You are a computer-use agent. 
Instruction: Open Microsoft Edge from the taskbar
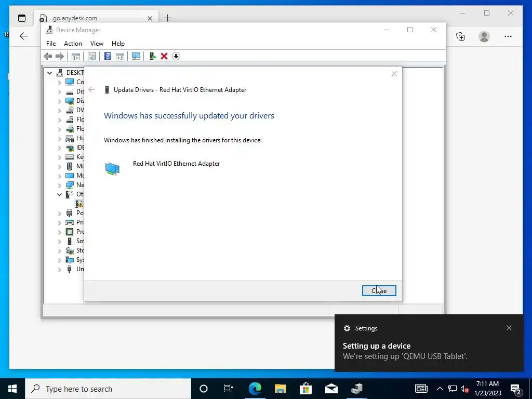pyautogui.click(x=255, y=389)
